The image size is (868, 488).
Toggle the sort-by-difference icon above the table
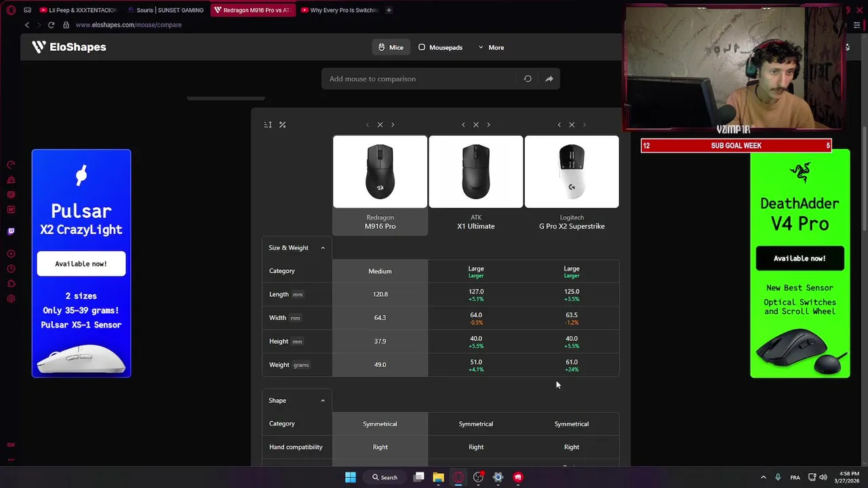(268, 125)
